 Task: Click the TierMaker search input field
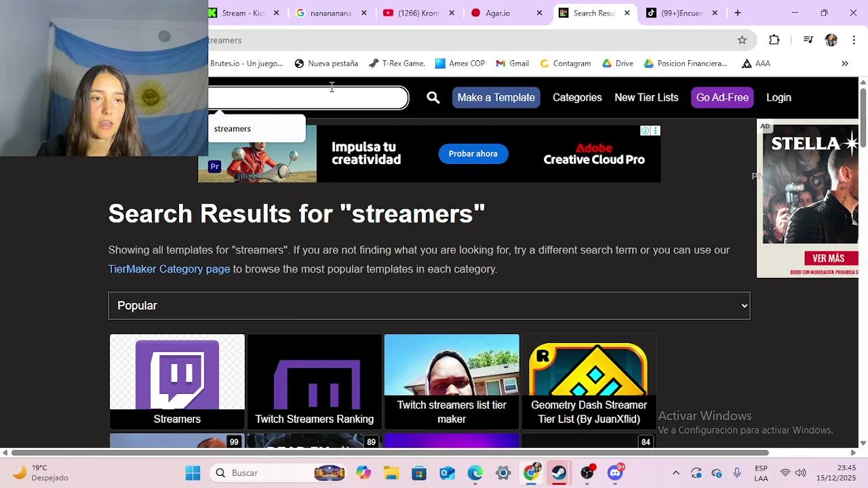click(x=309, y=98)
